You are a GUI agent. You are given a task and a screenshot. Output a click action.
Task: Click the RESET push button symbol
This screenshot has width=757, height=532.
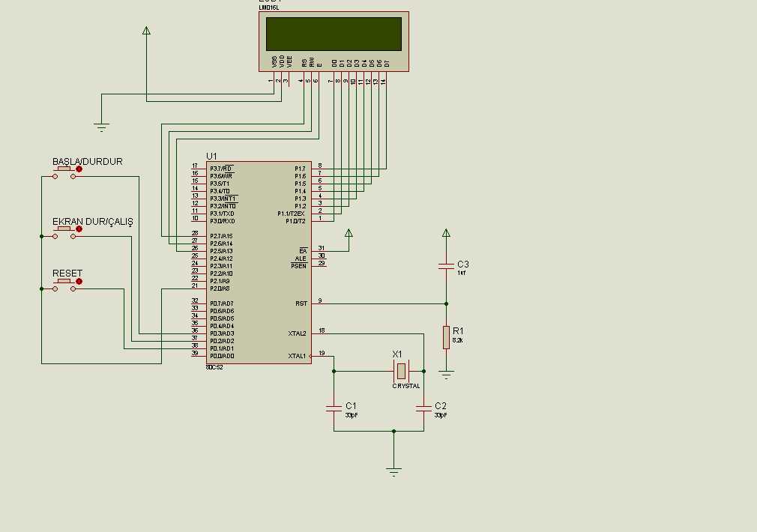tap(64, 284)
